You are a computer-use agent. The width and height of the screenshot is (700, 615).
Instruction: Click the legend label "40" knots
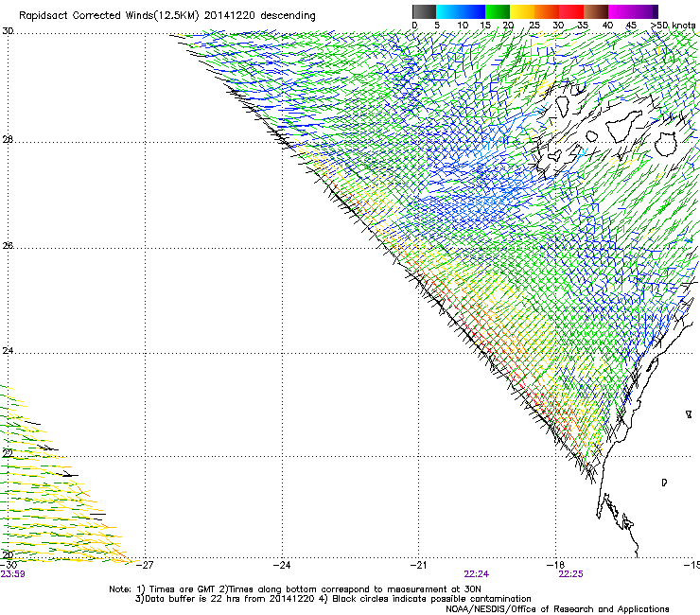607,25
